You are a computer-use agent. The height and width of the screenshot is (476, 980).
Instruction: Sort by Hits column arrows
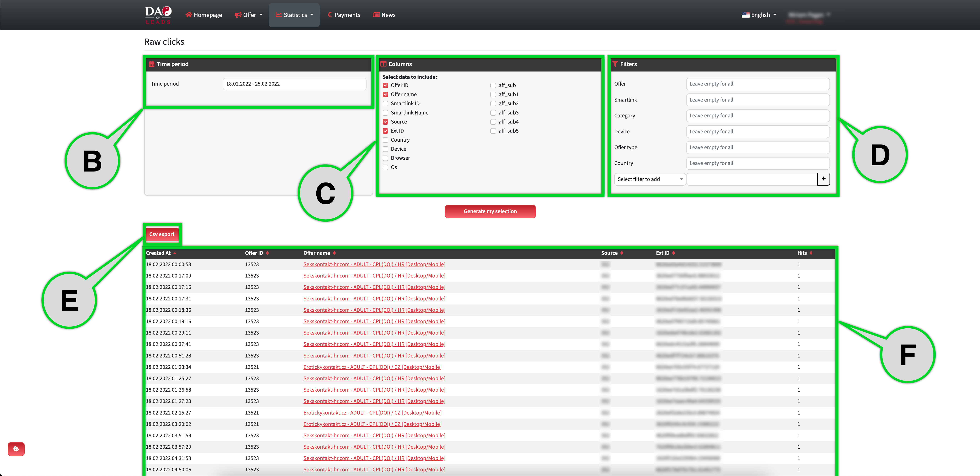[x=811, y=253]
